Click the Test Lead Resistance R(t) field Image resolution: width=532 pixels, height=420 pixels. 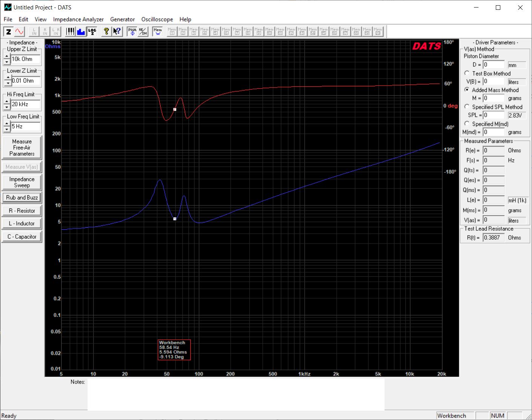click(494, 238)
